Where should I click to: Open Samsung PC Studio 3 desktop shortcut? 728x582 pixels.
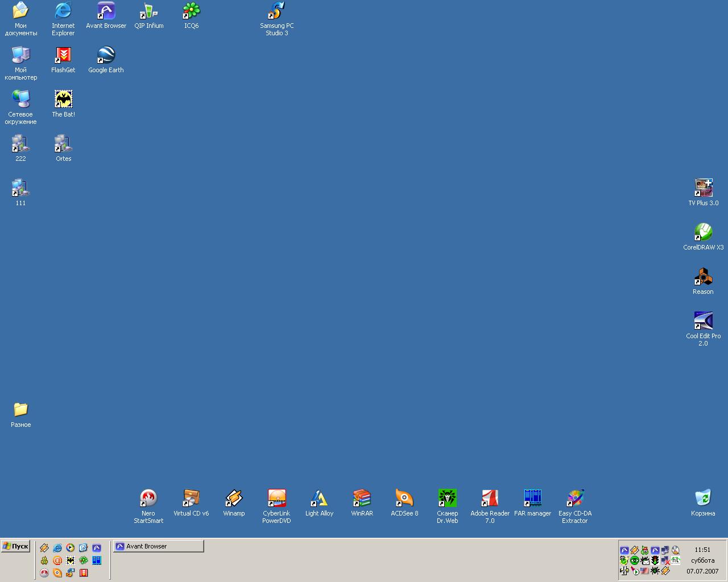(x=276, y=19)
